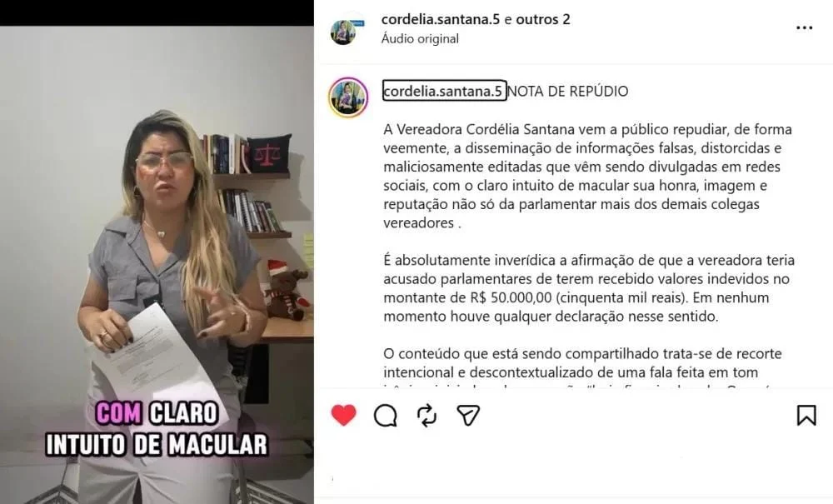Click the cordelia.santana.5 username in caption
The width and height of the screenshot is (833, 504).
click(x=444, y=91)
